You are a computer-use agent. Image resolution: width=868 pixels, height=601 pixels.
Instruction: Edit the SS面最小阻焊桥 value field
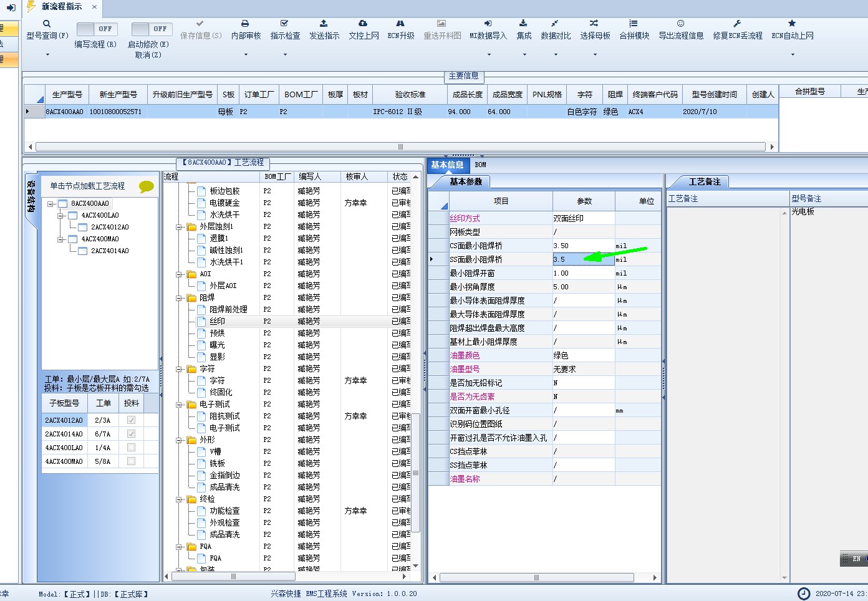(x=583, y=259)
